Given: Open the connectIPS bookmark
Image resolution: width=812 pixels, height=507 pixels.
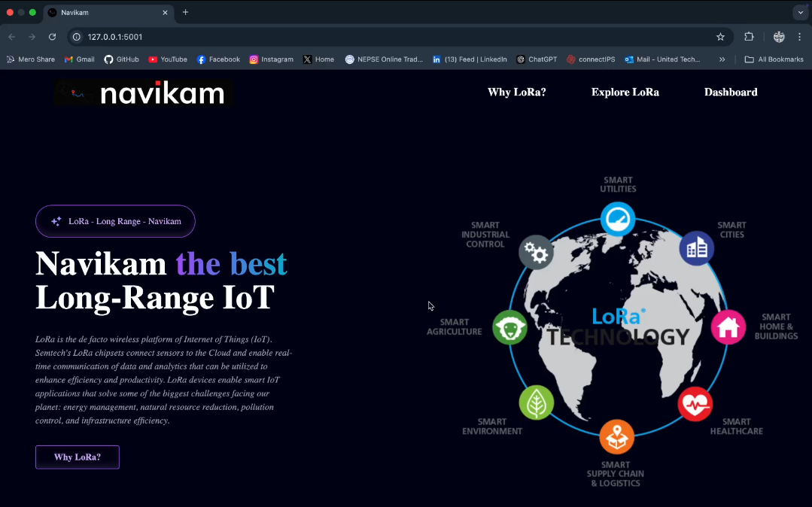Looking at the screenshot, I should pos(591,59).
